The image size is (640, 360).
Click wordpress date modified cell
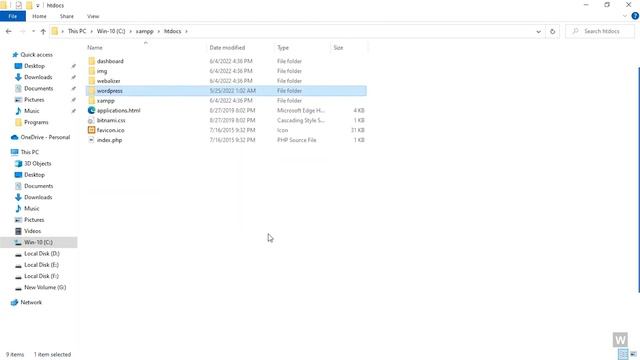point(233,91)
